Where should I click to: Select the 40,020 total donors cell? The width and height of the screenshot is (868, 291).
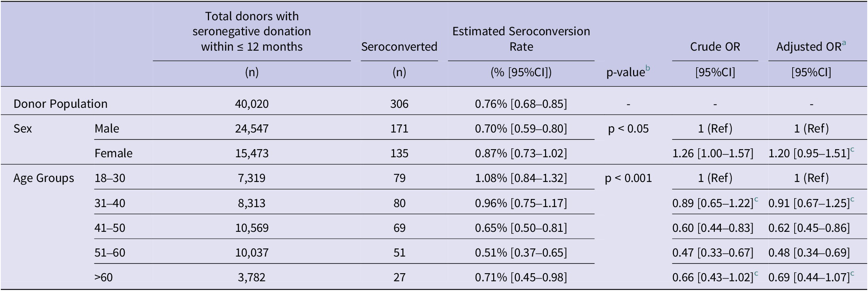[x=252, y=104]
